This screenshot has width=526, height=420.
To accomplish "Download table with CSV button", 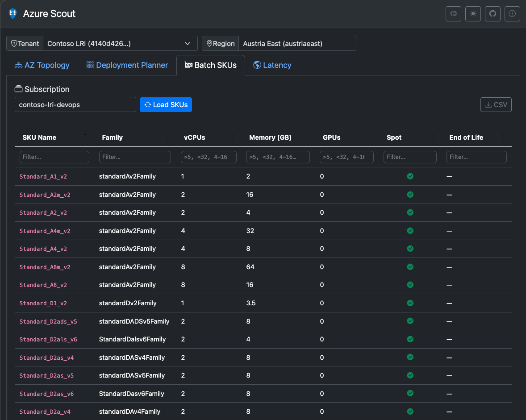I will point(496,104).
